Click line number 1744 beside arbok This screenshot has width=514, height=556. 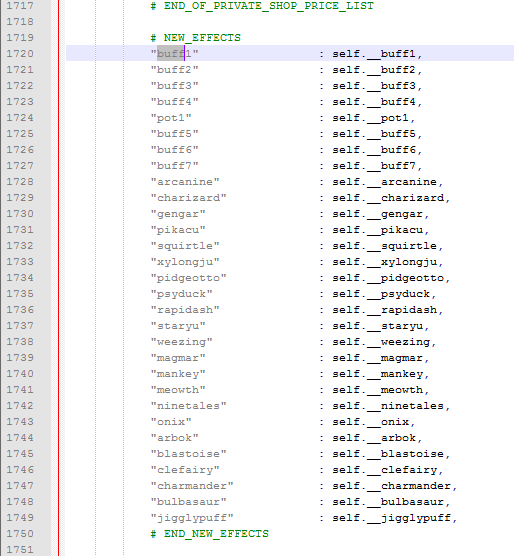20,438
